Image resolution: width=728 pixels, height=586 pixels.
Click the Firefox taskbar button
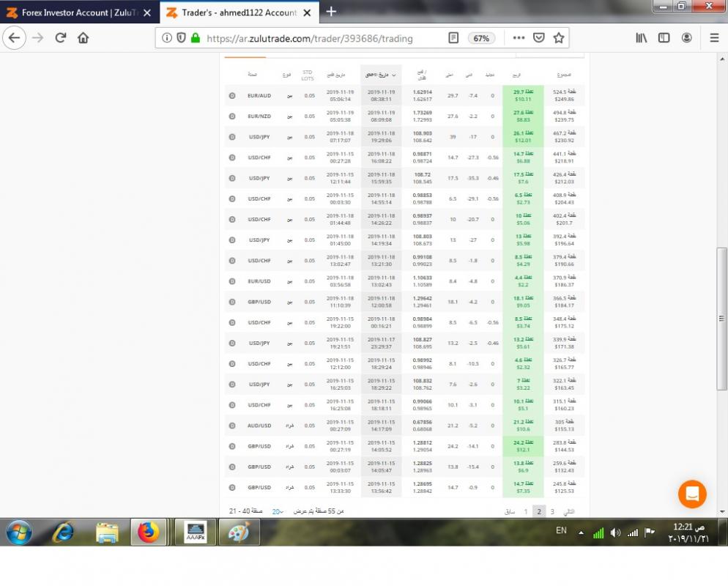point(148,532)
